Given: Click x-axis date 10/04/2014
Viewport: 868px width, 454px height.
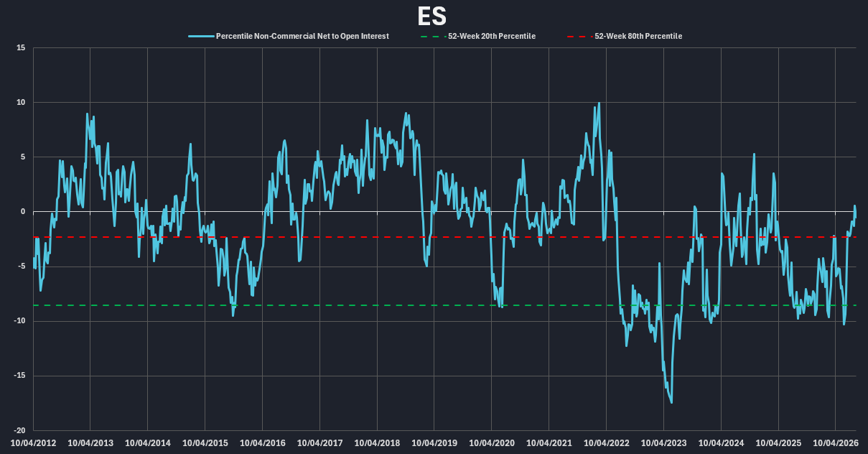Looking at the screenshot, I should pos(148,443).
